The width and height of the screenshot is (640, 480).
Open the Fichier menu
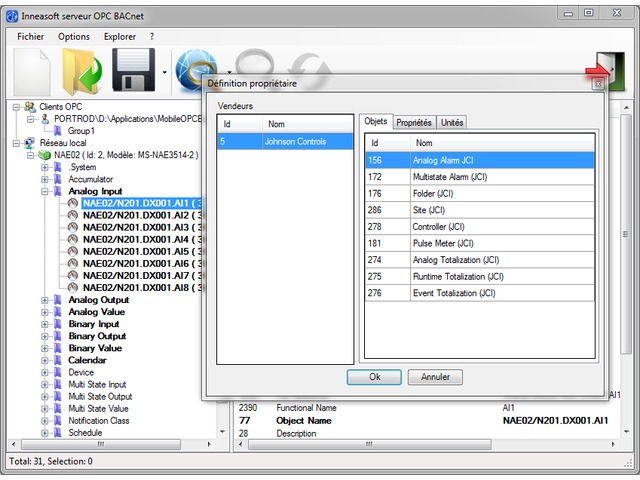pyautogui.click(x=30, y=36)
